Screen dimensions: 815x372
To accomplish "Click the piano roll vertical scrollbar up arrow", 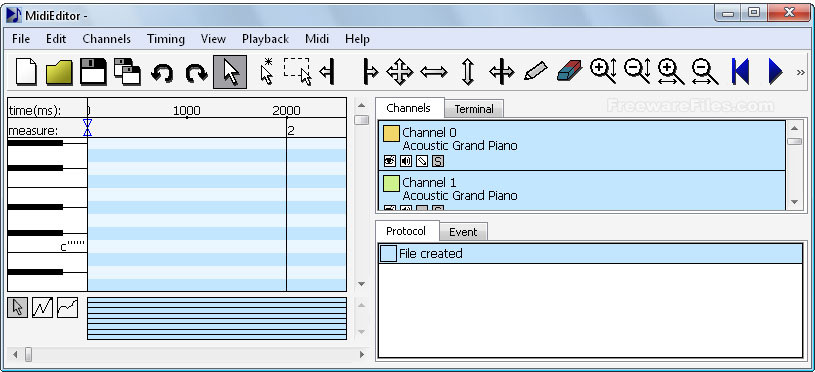I will pos(361,105).
